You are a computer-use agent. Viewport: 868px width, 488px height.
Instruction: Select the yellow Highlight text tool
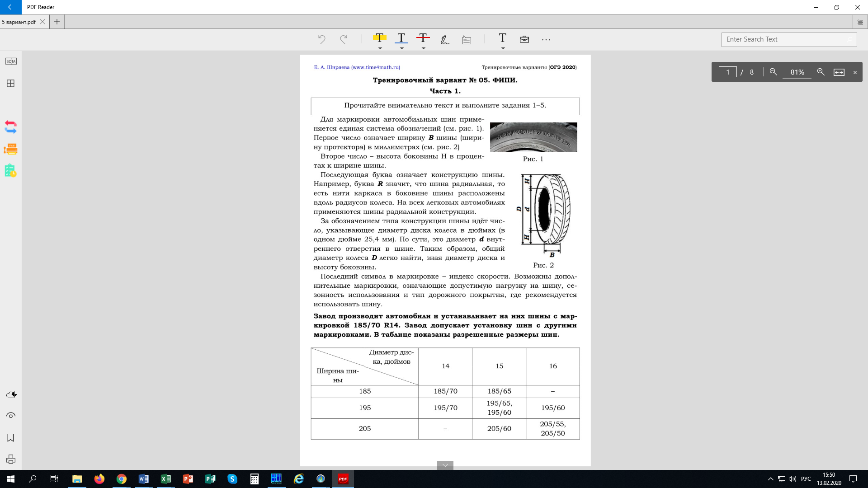pyautogui.click(x=380, y=38)
